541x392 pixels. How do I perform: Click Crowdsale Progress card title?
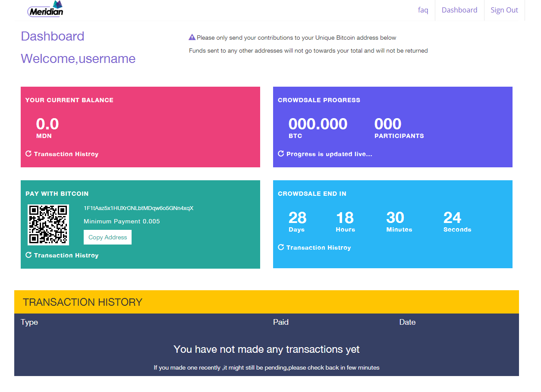[319, 100]
